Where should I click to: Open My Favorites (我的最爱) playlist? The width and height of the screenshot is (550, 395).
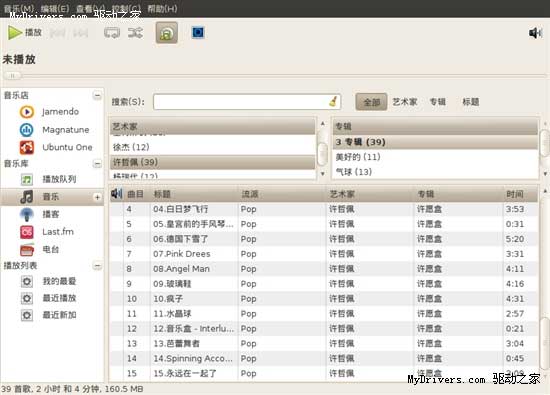point(48,281)
